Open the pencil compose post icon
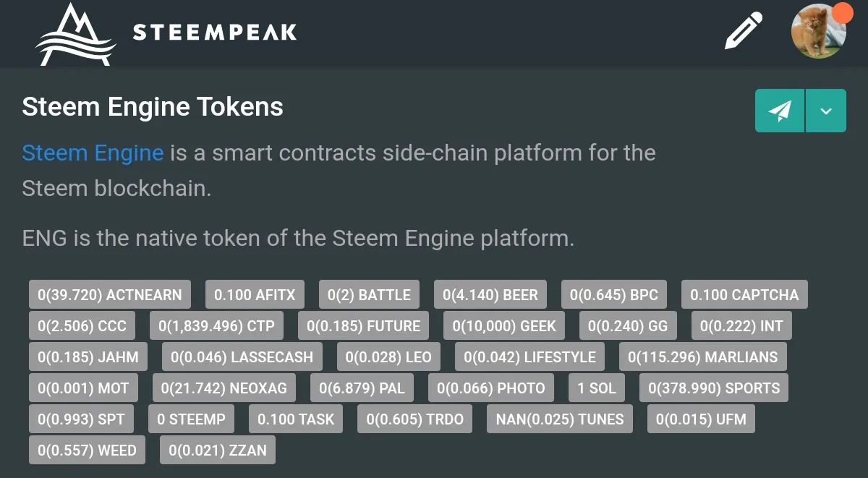The height and width of the screenshot is (478, 868). click(744, 30)
